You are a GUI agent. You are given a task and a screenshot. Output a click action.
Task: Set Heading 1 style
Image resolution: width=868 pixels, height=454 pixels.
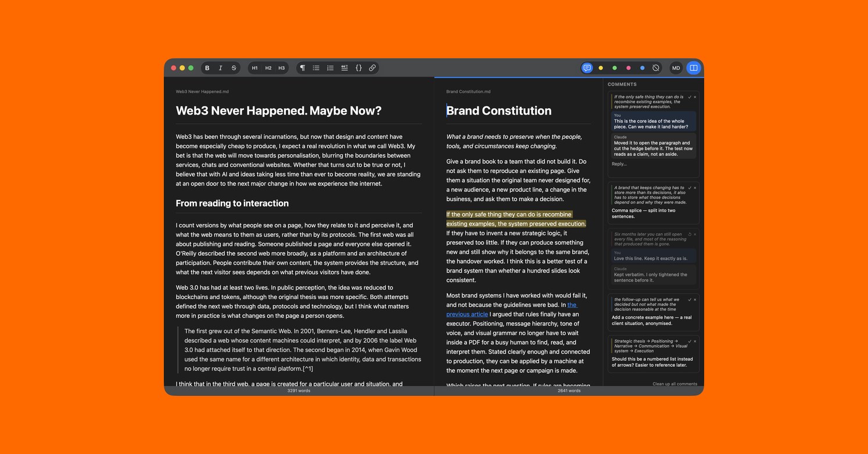(254, 68)
